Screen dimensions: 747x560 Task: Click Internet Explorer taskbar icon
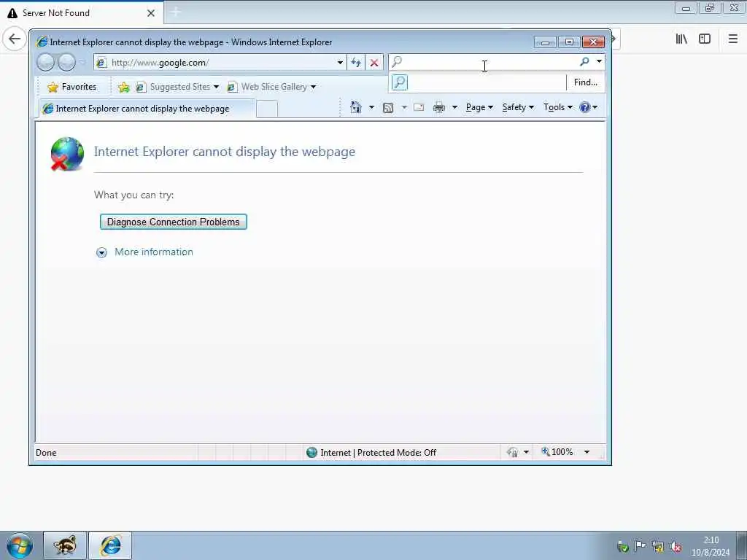pyautogui.click(x=111, y=545)
